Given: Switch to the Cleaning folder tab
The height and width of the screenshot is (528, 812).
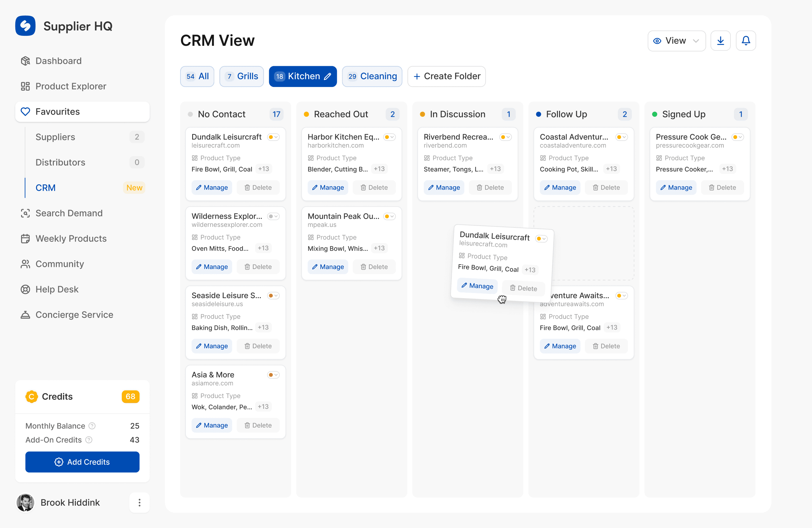Looking at the screenshot, I should 372,76.
